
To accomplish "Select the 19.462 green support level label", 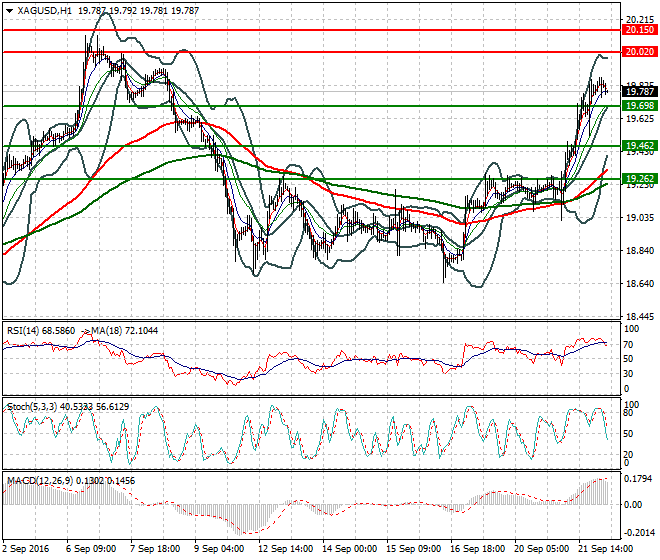I will (x=640, y=146).
